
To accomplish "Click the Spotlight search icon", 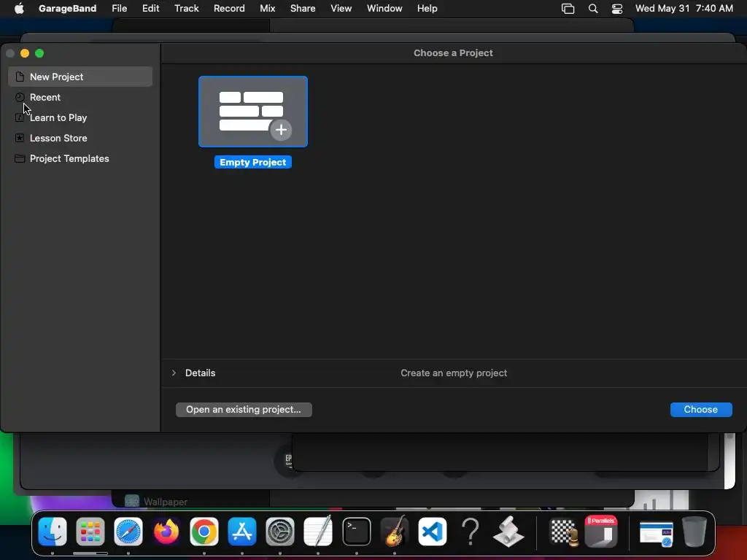I will click(593, 8).
